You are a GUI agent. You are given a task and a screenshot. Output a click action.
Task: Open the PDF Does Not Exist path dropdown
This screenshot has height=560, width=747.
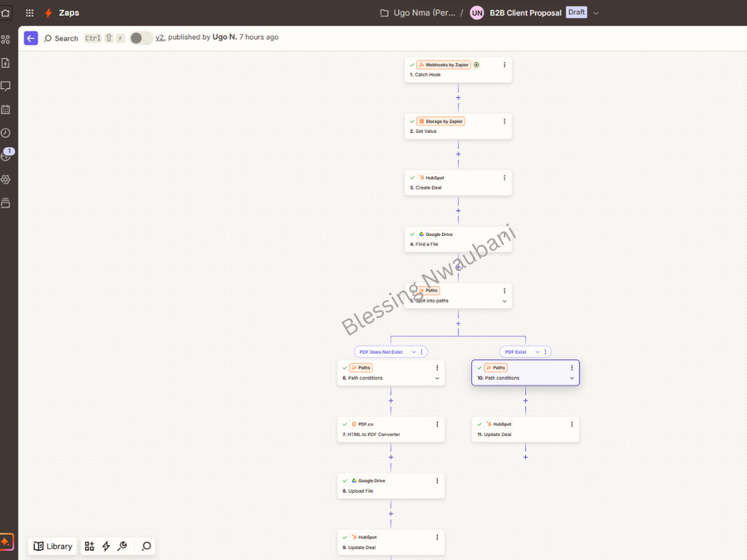pos(414,352)
